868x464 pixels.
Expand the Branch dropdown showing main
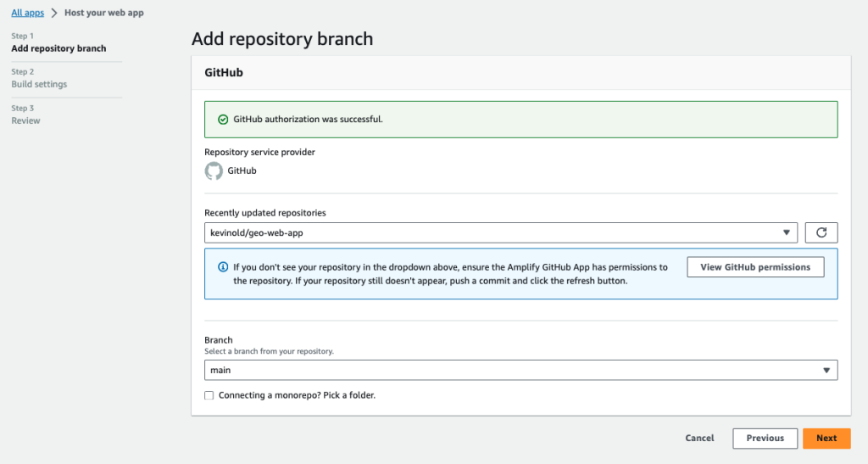pos(521,370)
